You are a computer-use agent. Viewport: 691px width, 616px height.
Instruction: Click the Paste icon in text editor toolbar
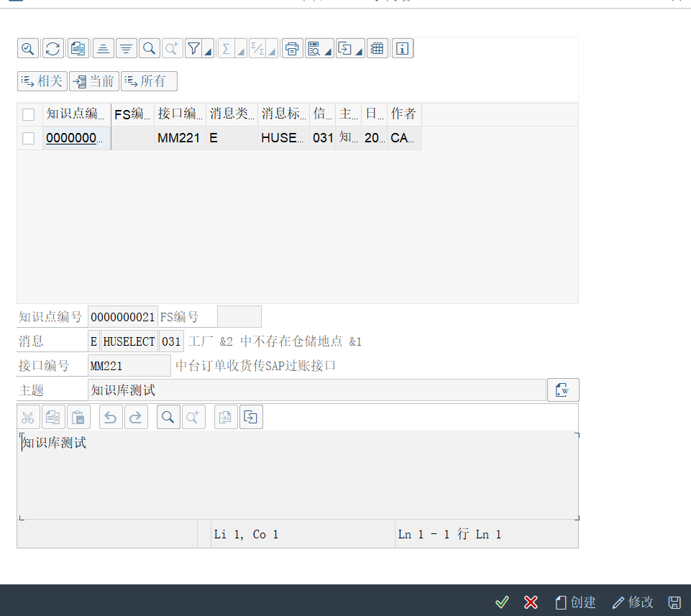78,418
